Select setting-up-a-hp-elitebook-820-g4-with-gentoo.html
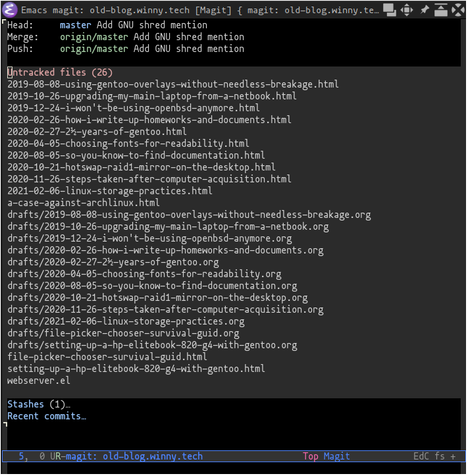The height and width of the screenshot is (476, 468). (136, 369)
